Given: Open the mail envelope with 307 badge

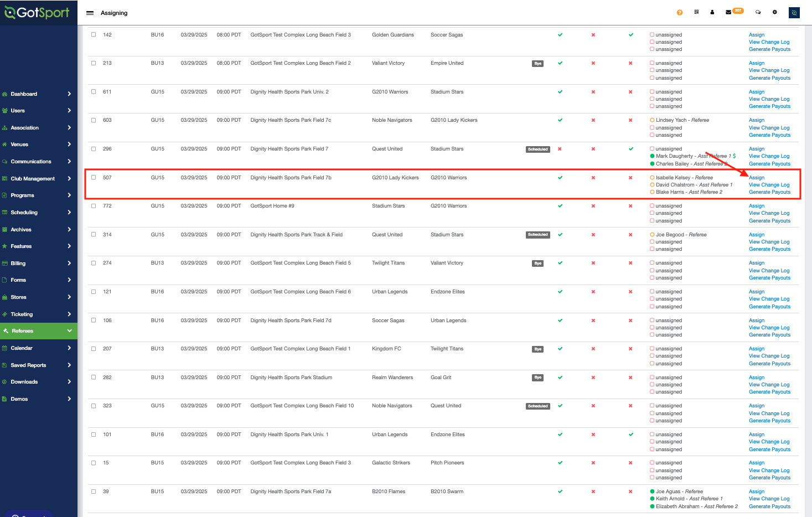Looking at the screenshot, I should [734, 12].
